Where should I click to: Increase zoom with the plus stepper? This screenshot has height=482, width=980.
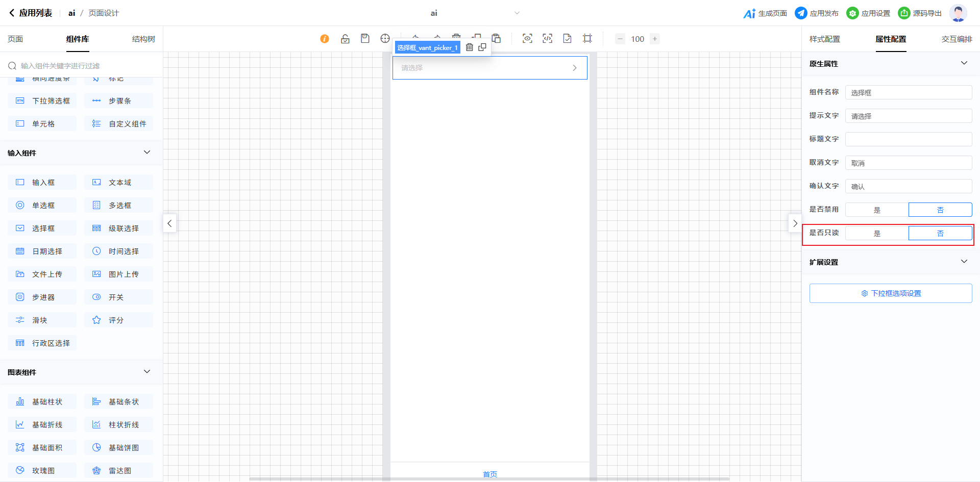(655, 39)
